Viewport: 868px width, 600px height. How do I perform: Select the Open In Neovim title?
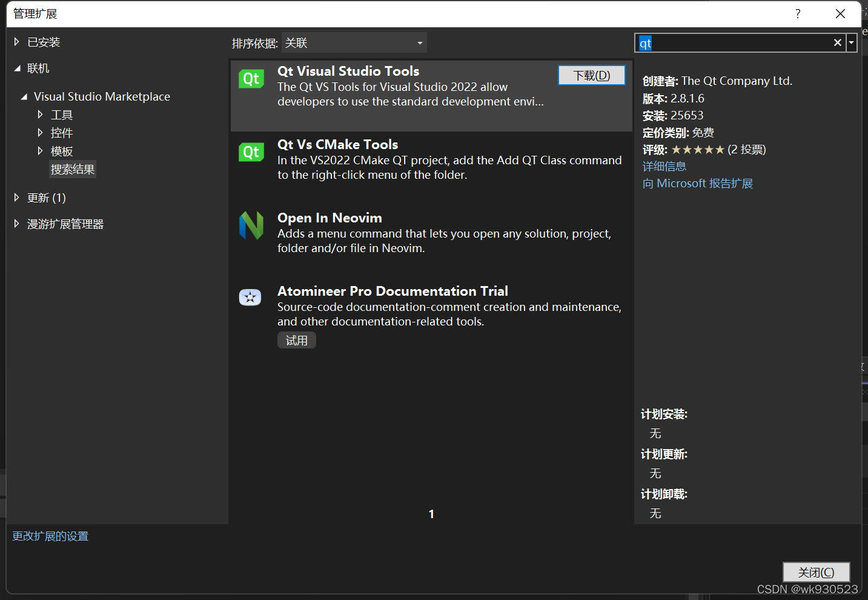330,218
